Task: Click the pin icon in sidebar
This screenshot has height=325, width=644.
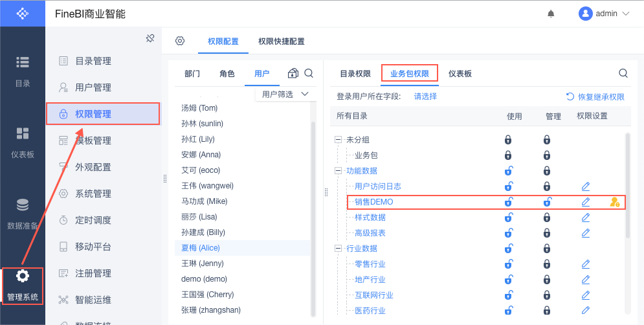Action: [x=150, y=39]
